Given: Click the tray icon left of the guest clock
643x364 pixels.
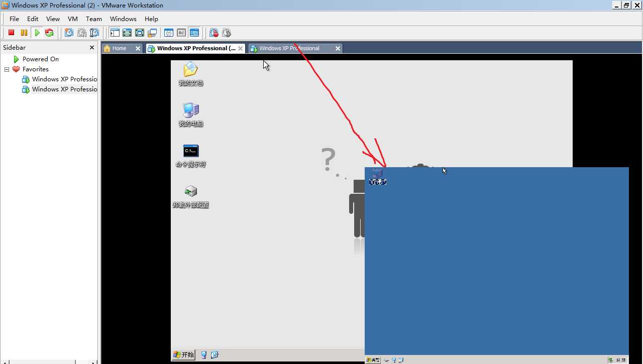Looking at the screenshot, I should pos(610,360).
